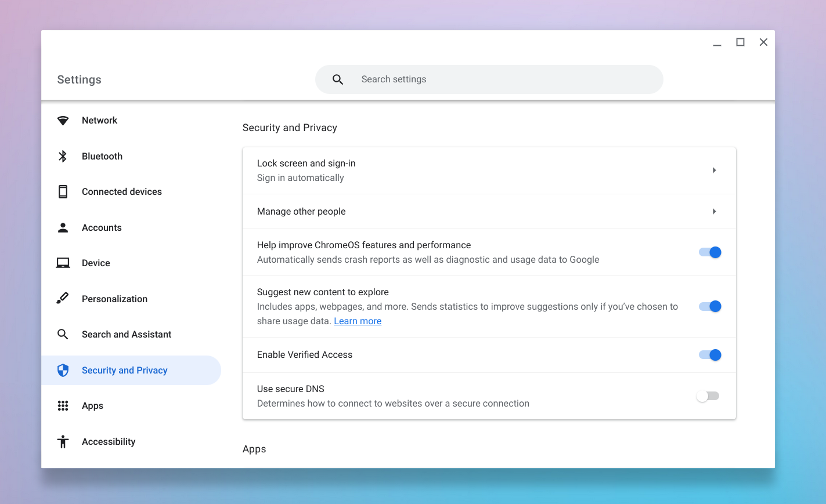
Task: Expand Manage other people arrow
Action: click(714, 212)
